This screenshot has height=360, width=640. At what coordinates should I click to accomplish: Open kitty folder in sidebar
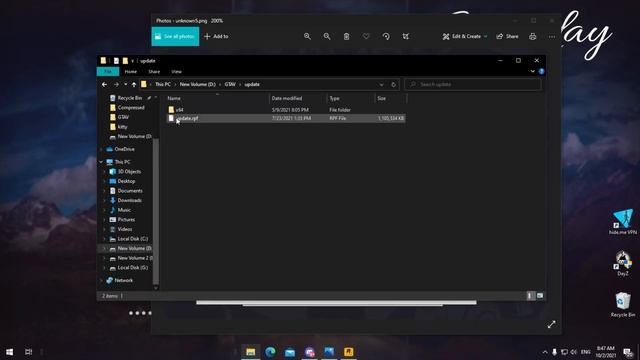pyautogui.click(x=122, y=127)
